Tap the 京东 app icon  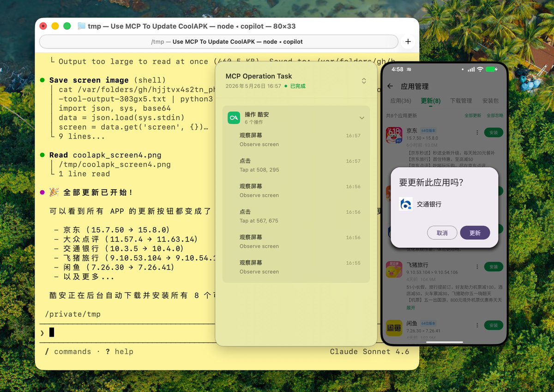394,135
